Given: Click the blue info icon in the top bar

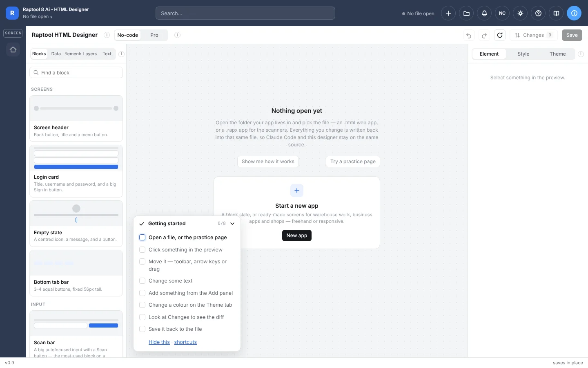Looking at the screenshot, I should (x=574, y=13).
